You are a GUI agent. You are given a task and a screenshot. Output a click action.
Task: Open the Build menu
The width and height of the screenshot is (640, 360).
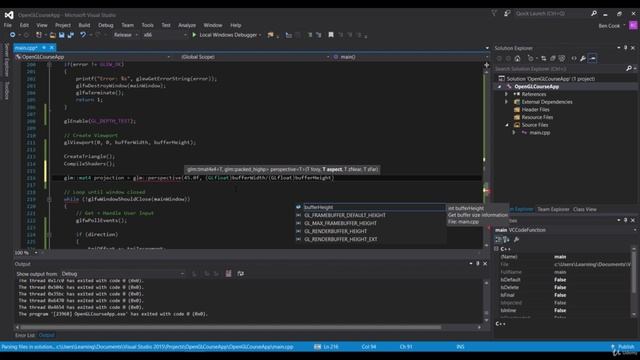(84, 25)
